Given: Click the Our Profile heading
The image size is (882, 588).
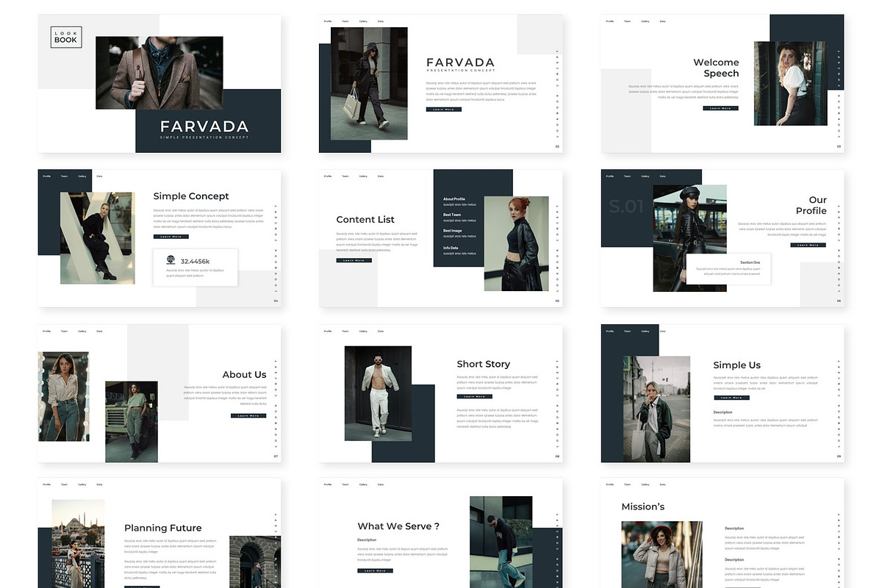Looking at the screenshot, I should point(811,205).
